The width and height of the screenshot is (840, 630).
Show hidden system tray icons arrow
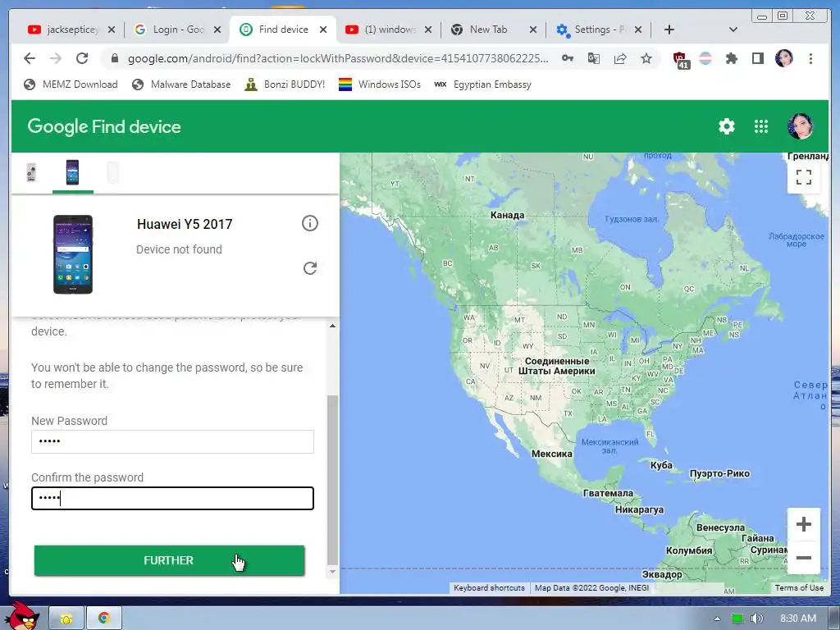click(x=717, y=619)
